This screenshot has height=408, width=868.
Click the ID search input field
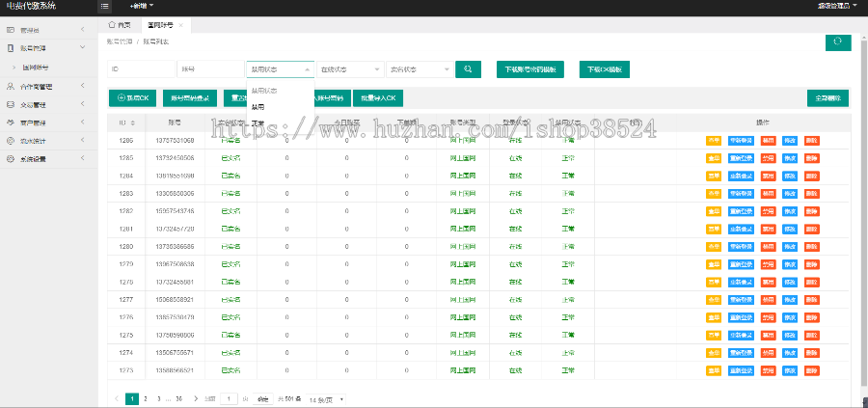[140, 69]
